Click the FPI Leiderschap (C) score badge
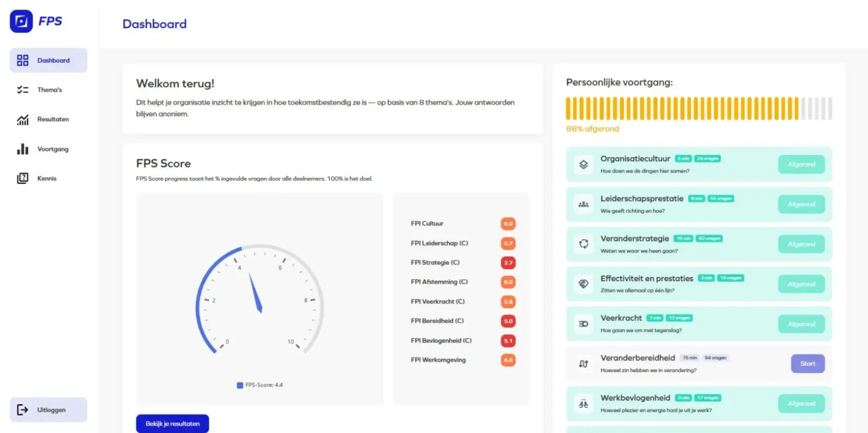The height and width of the screenshot is (433, 868). pyautogui.click(x=508, y=243)
